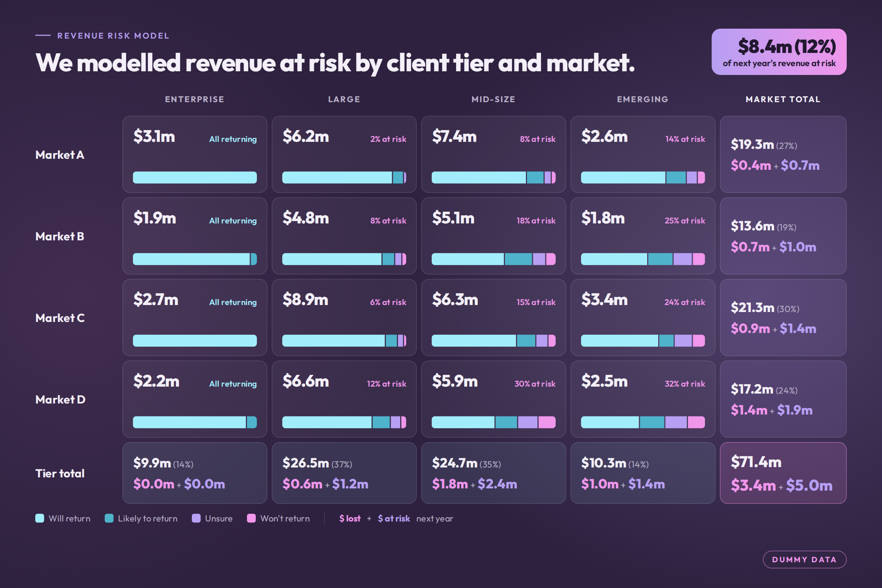This screenshot has width=882, height=588.
Task: Click the 14% at risk label
Action: point(685,139)
